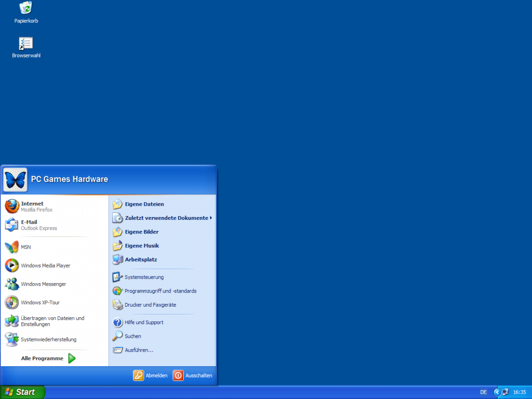The image size is (532, 399).
Task: Select Hilfe und Support menu label
Action: [x=144, y=323]
